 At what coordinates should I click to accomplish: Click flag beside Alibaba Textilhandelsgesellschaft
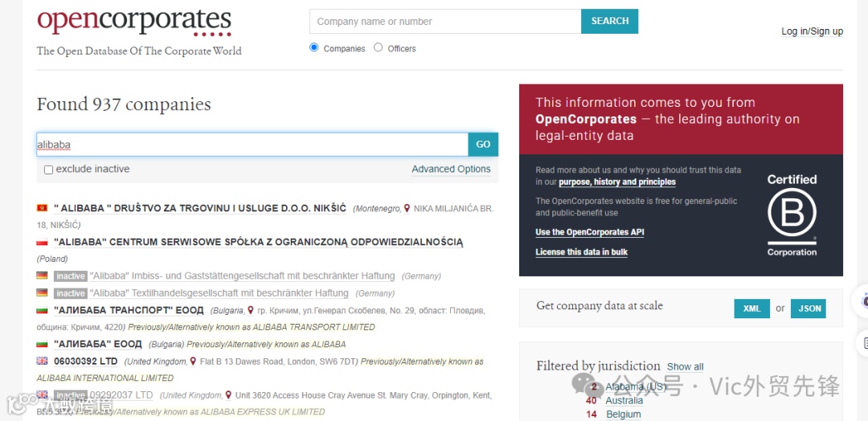(42, 292)
